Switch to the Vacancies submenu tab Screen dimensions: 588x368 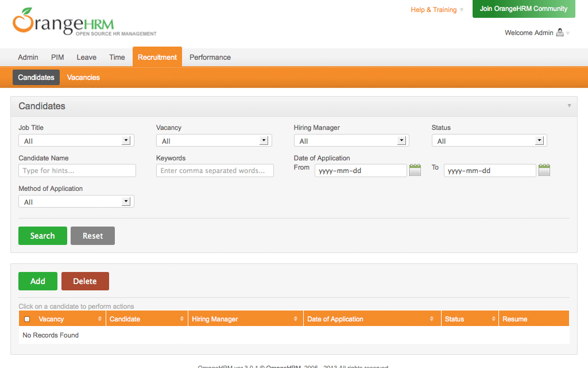click(83, 78)
